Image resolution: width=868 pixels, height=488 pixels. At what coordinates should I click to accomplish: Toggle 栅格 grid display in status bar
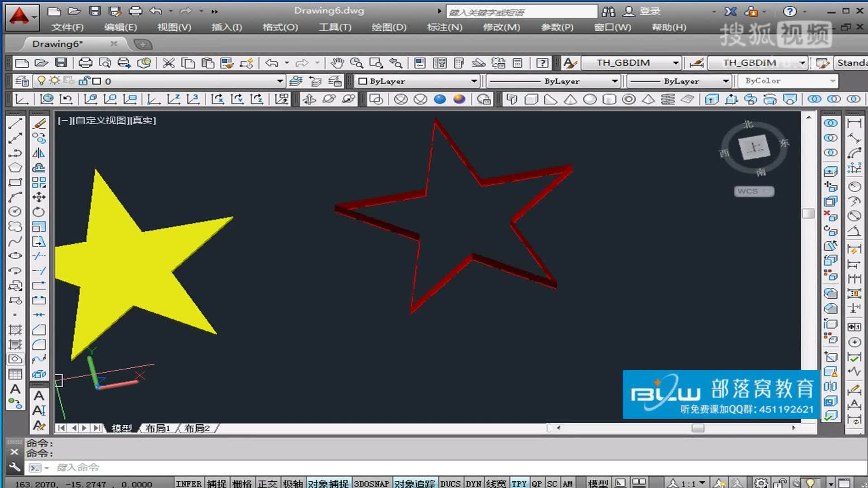point(242,483)
